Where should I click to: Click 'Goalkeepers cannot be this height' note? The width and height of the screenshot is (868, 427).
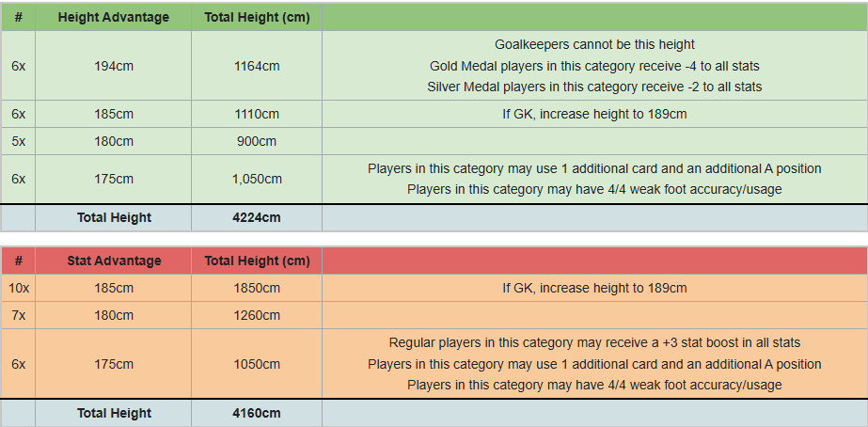click(594, 44)
